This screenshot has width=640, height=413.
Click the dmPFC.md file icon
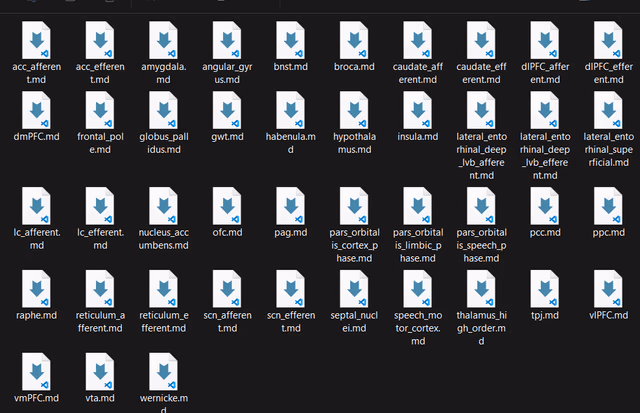click(x=36, y=110)
